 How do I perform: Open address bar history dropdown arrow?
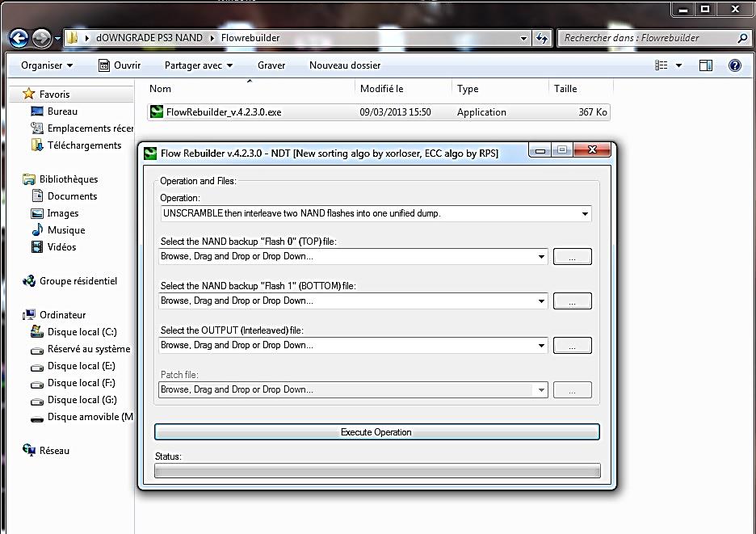click(523, 38)
